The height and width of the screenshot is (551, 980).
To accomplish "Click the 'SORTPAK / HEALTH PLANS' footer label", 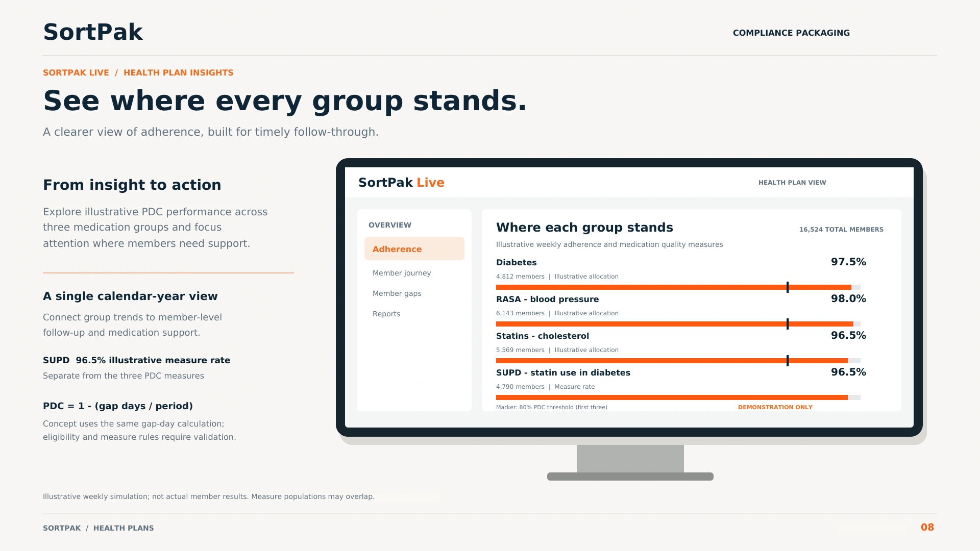I will click(98, 528).
